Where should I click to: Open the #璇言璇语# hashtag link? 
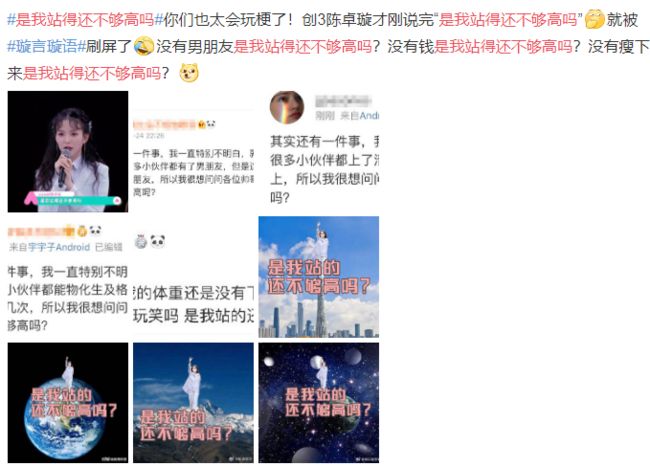(46, 46)
